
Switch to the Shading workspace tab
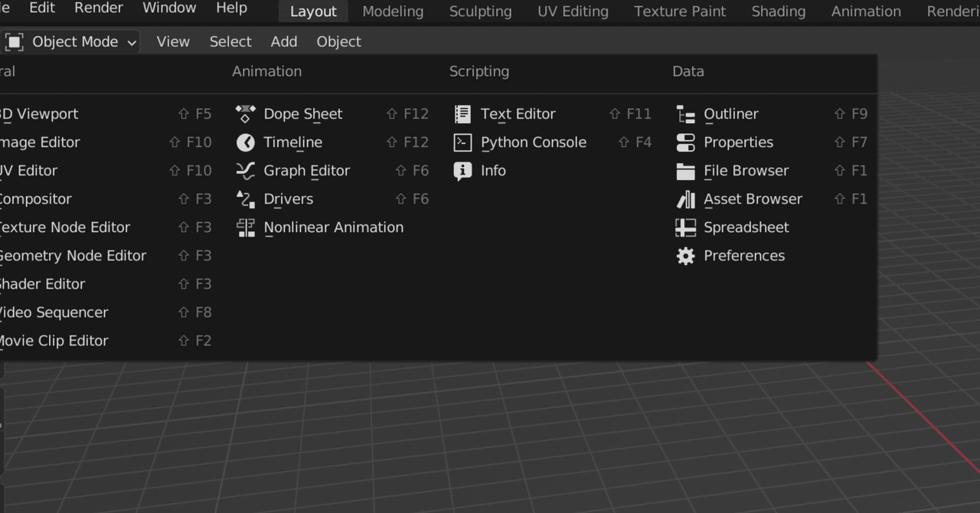click(x=778, y=11)
